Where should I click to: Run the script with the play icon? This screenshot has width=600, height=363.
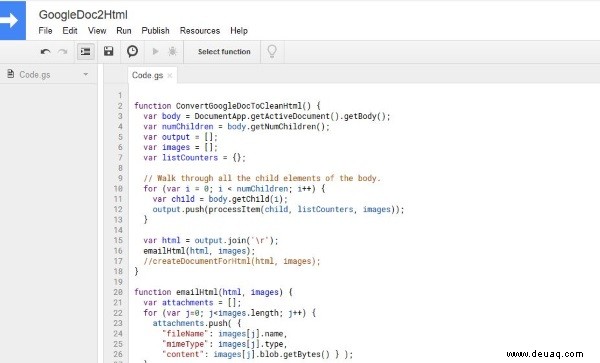(x=155, y=51)
